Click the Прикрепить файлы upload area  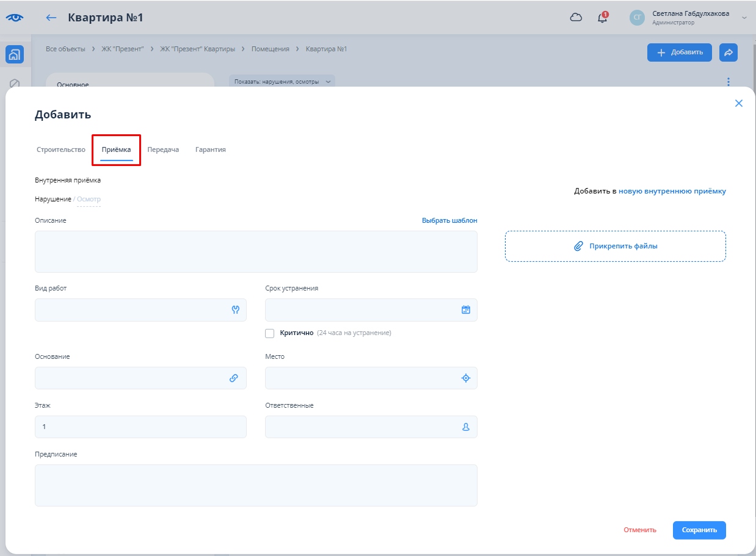coord(616,246)
